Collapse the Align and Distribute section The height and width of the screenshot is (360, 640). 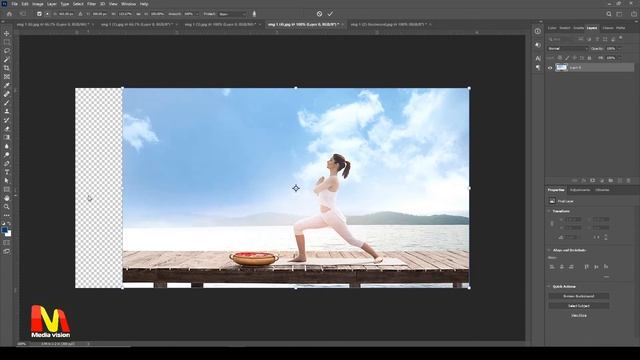tap(549, 250)
